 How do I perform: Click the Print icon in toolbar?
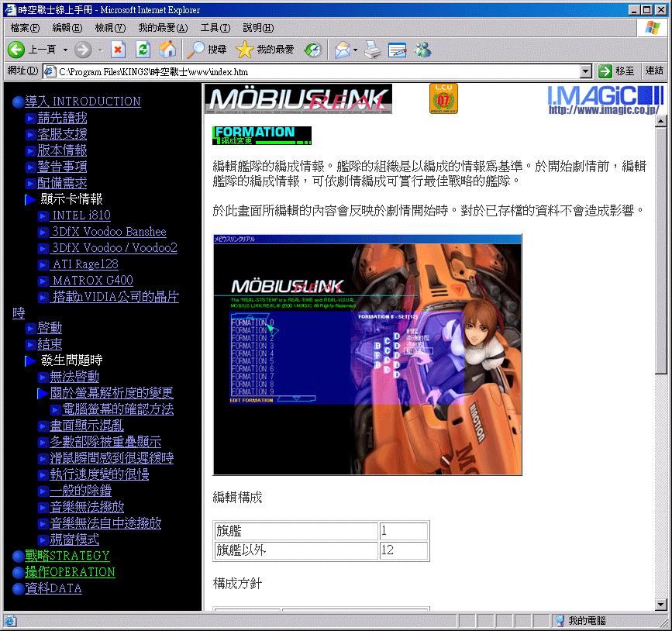pyautogui.click(x=373, y=50)
